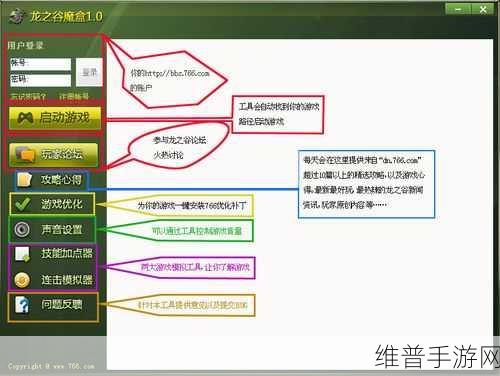
Task: Click the 技能加点器 page icon
Action: pyautogui.click(x=22, y=254)
